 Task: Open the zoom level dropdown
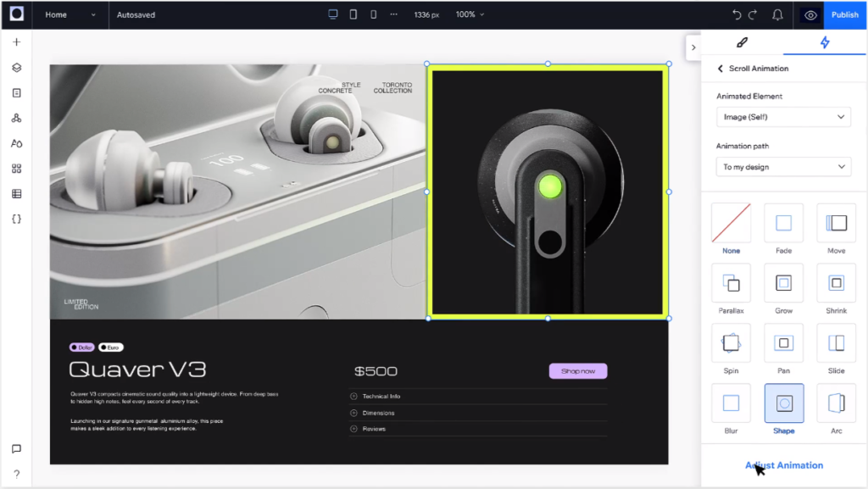click(x=469, y=14)
